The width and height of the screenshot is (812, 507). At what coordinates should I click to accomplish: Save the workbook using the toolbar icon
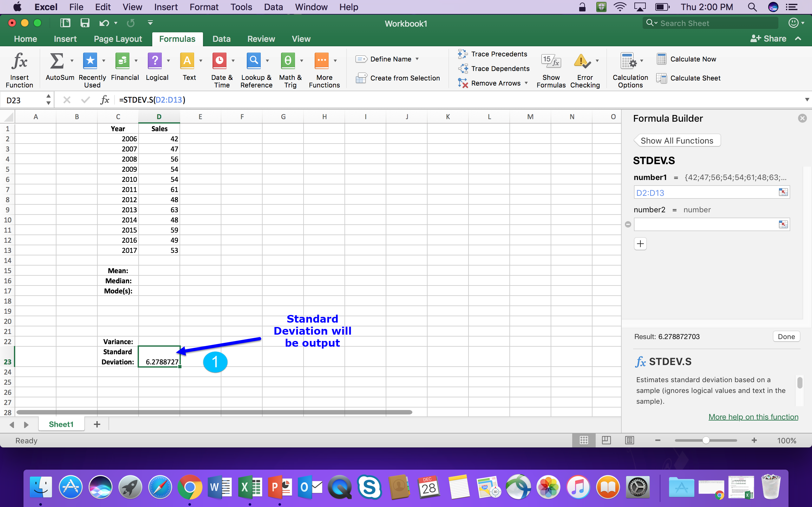[x=85, y=23]
